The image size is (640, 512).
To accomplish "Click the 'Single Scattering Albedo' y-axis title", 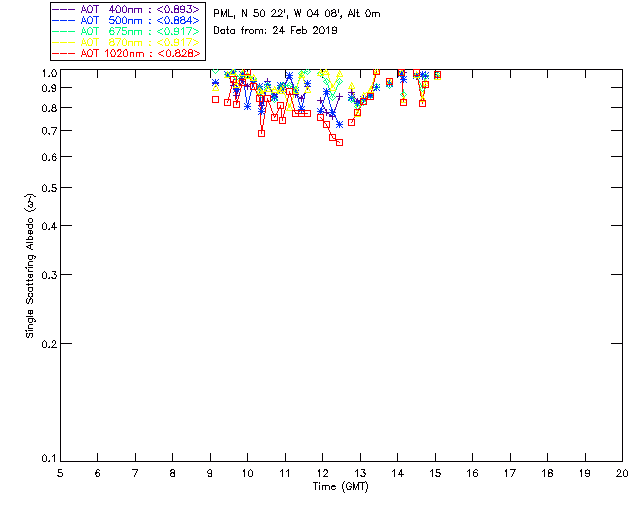I will [31, 266].
